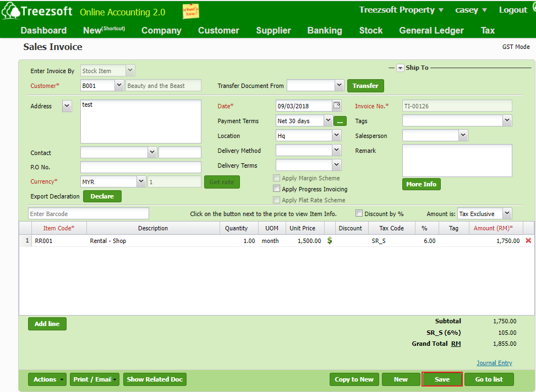Open the Tax Exclusive amount dropdown
This screenshot has height=392, width=536.
pos(506,213)
